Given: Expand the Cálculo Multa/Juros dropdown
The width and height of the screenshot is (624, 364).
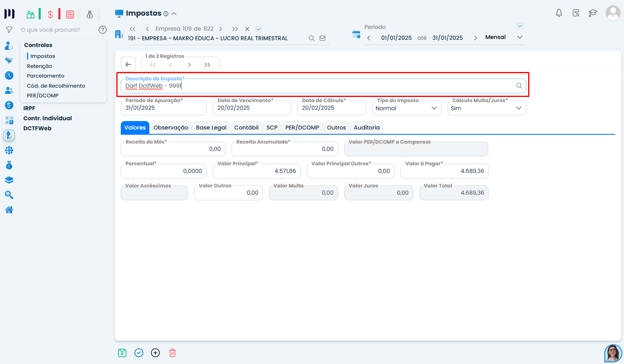Looking at the screenshot, I should (x=486, y=108).
